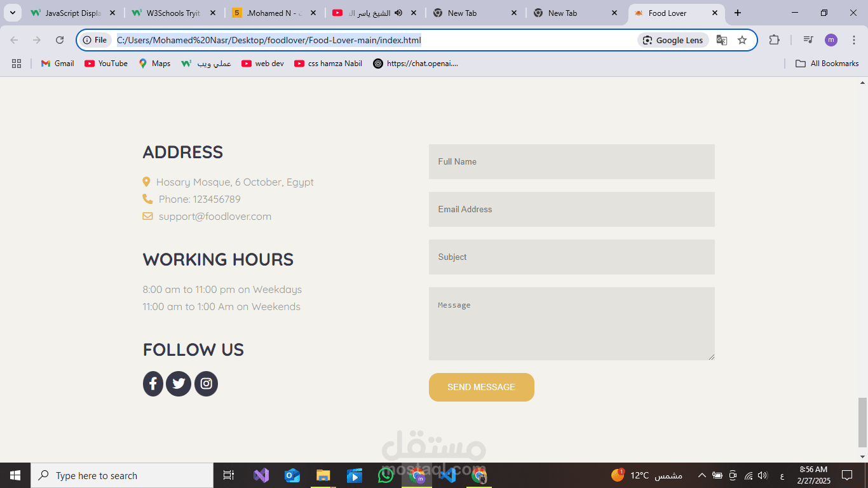Click the address bar URL

coord(269,40)
